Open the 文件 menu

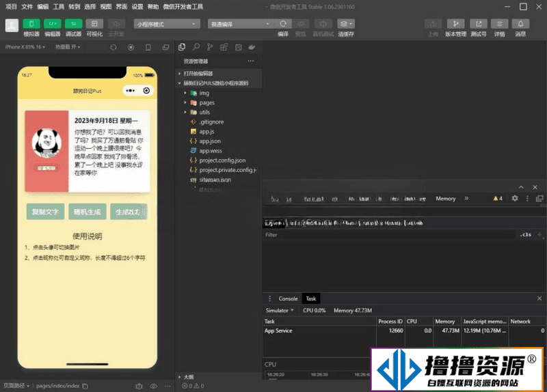tap(27, 7)
